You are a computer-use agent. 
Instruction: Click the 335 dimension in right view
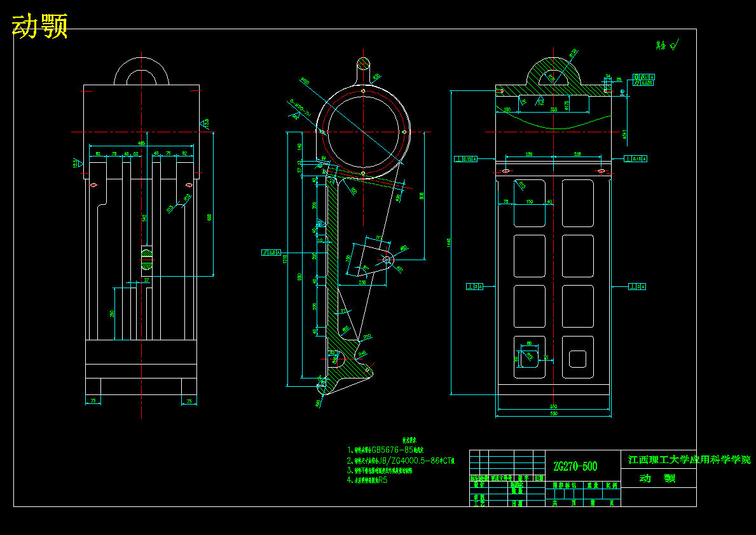point(554,110)
